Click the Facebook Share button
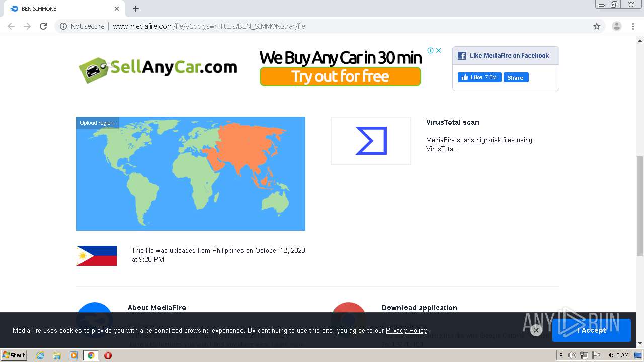The height and width of the screenshot is (362, 644). tap(515, 78)
